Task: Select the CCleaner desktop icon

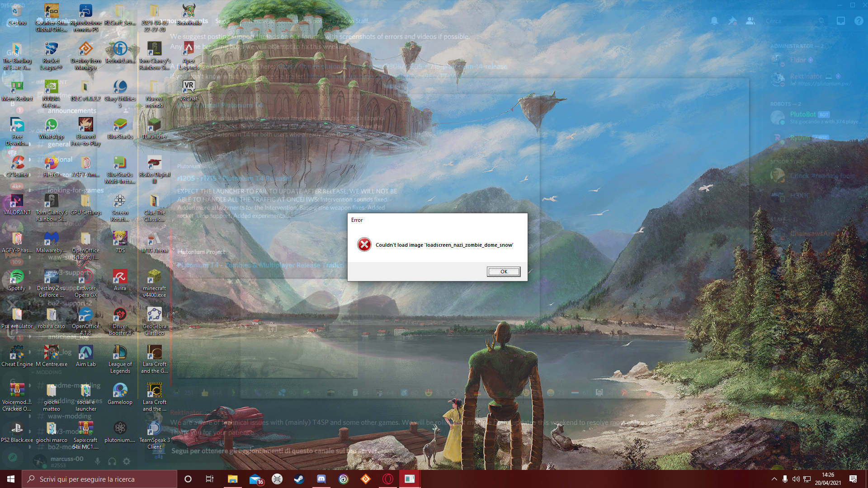Action: [x=17, y=166]
